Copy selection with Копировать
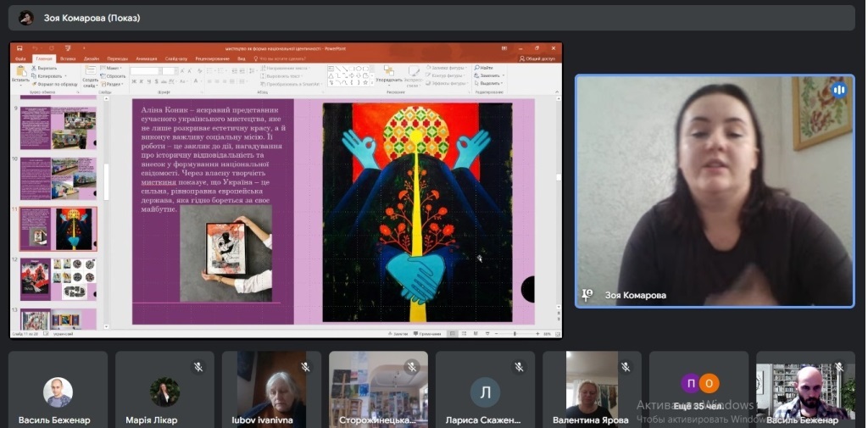This screenshot has height=428, width=868. point(47,76)
